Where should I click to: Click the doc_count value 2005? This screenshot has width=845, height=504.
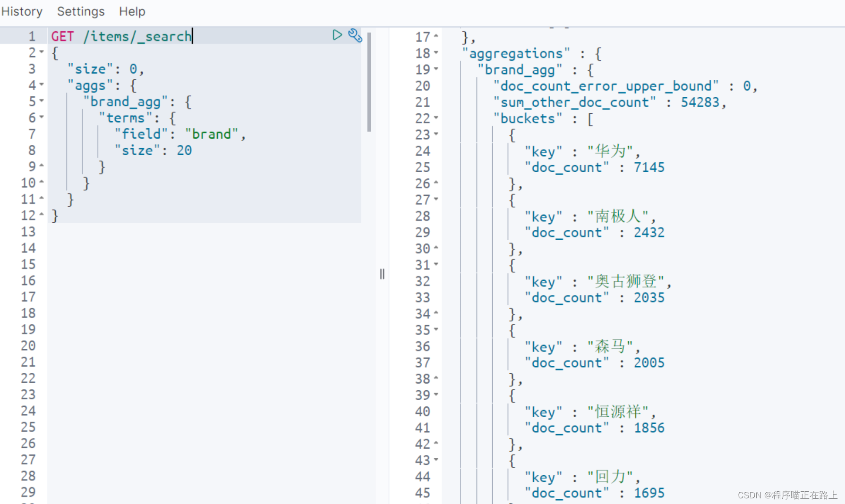tap(649, 362)
